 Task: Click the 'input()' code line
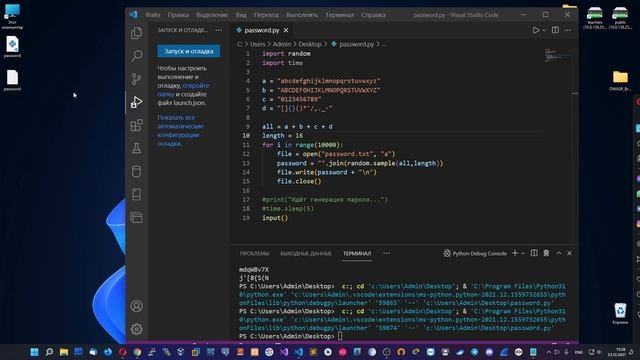[275, 218]
